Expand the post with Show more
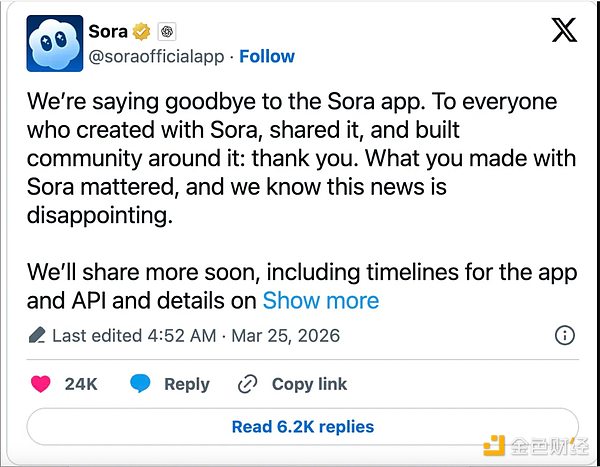This screenshot has height=467, width=600. click(x=320, y=300)
